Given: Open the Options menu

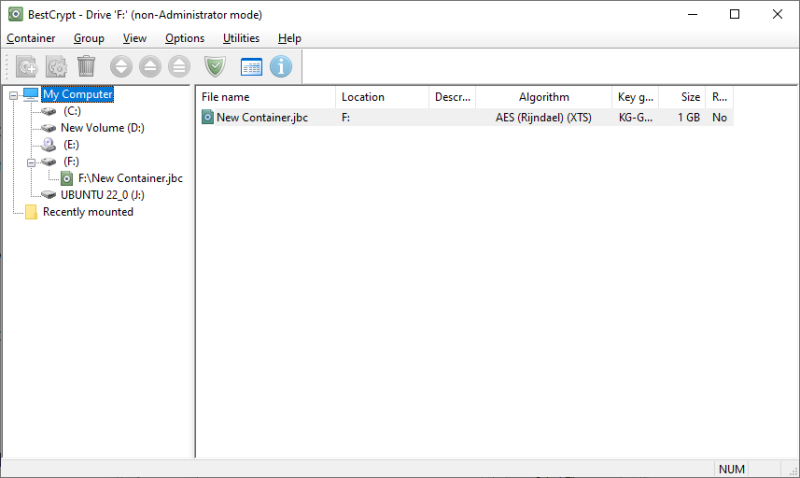Looking at the screenshot, I should (185, 38).
